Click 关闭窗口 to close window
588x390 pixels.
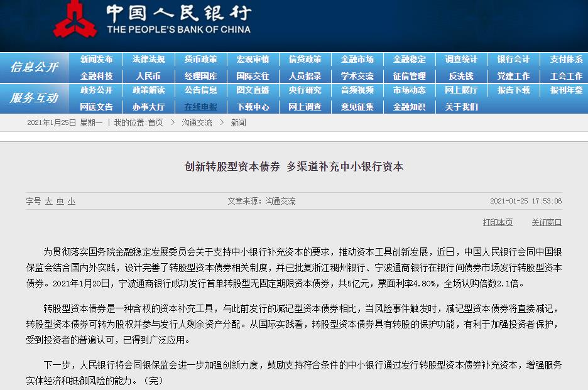[547, 222]
